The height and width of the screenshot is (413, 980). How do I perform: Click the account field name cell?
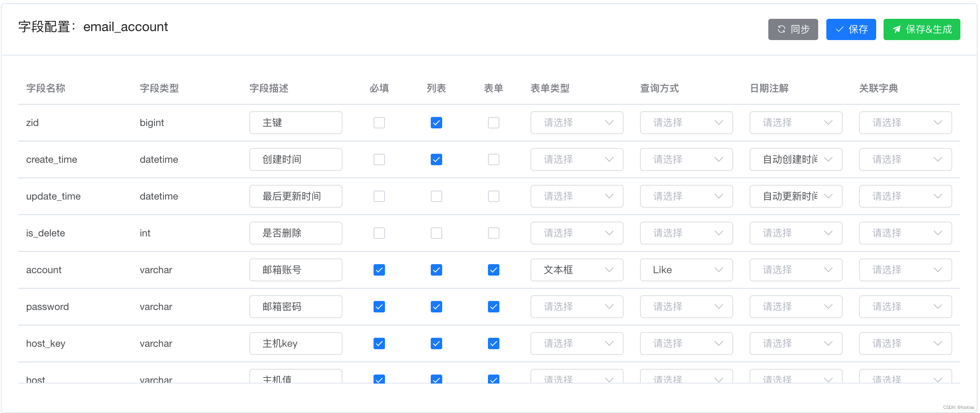pyautogui.click(x=44, y=270)
